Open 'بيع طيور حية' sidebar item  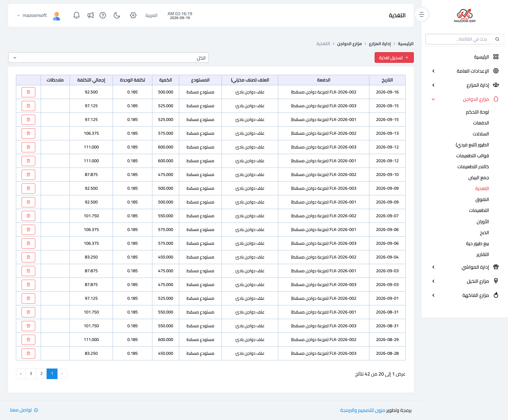[x=477, y=244]
